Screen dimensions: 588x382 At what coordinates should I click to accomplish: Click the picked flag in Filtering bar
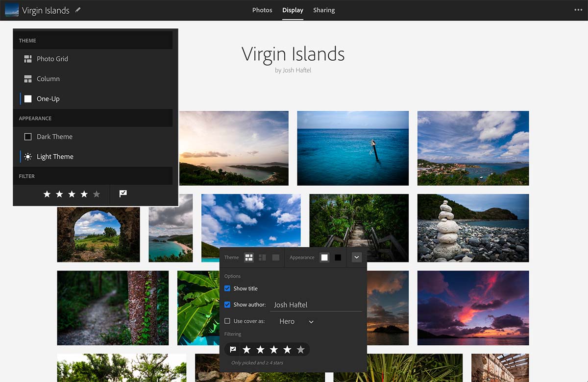[x=233, y=349]
